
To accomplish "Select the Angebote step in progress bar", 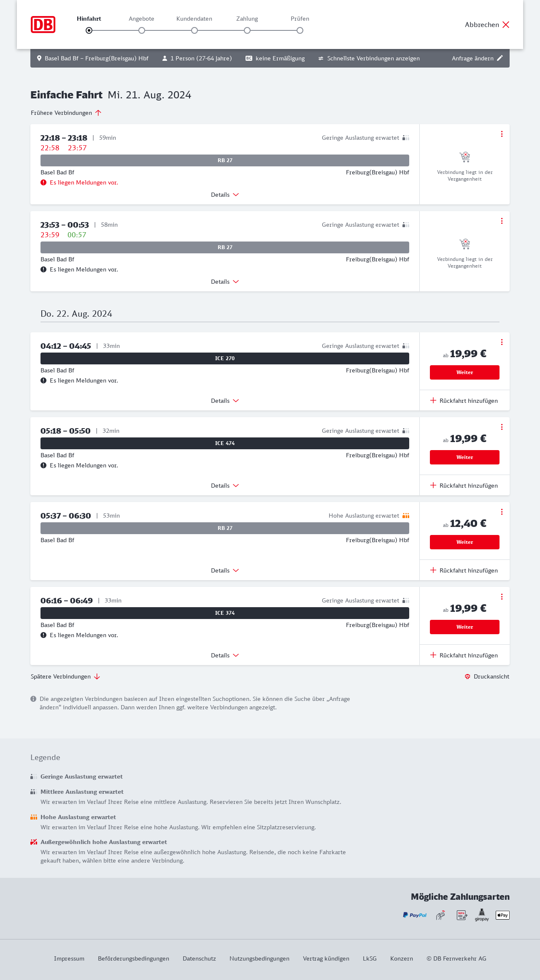I will [142, 30].
